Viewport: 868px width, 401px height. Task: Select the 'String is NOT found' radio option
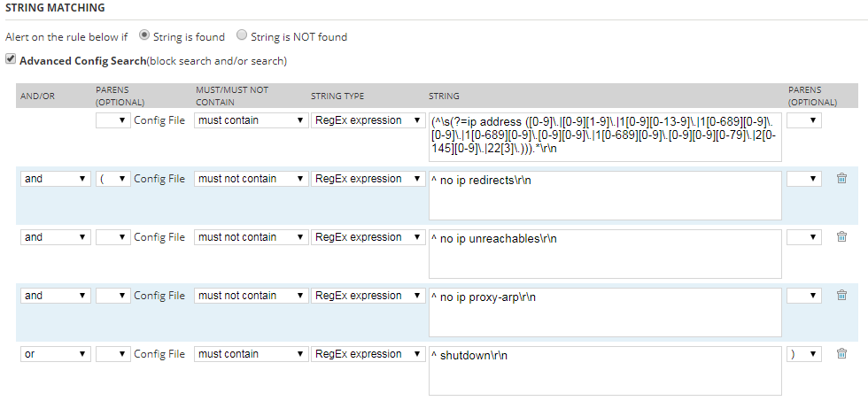[x=242, y=36]
